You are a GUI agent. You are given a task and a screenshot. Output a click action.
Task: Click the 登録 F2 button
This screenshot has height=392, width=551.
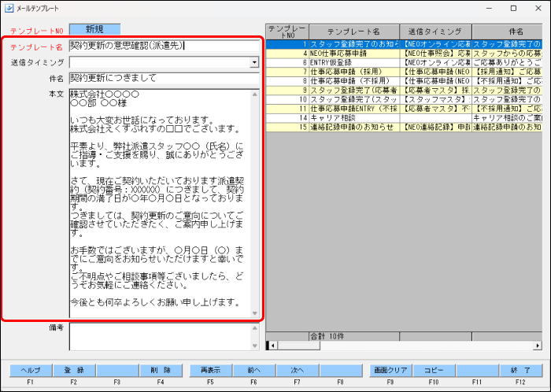click(x=74, y=370)
